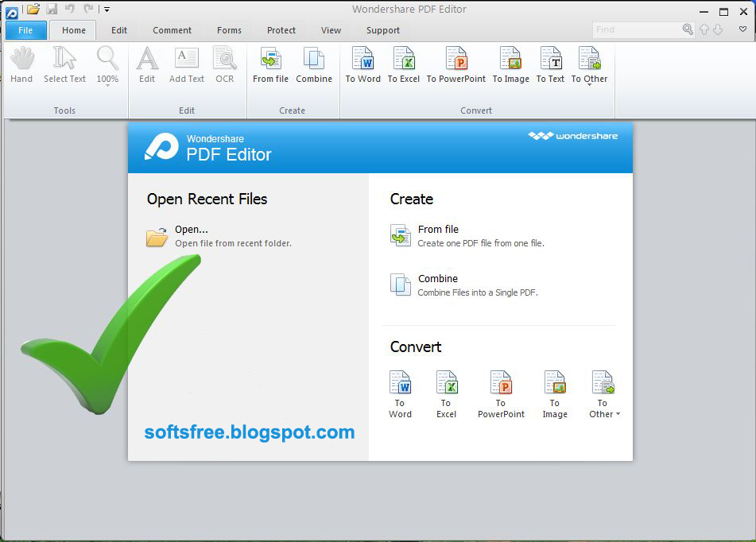
Task: Convert using ribbon To PowerPoint icon
Action: pos(456,66)
